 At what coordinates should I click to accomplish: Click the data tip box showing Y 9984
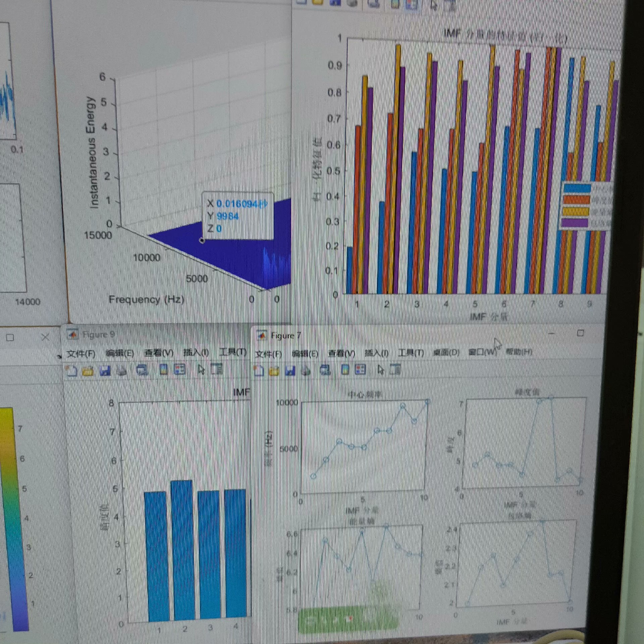[x=238, y=216]
